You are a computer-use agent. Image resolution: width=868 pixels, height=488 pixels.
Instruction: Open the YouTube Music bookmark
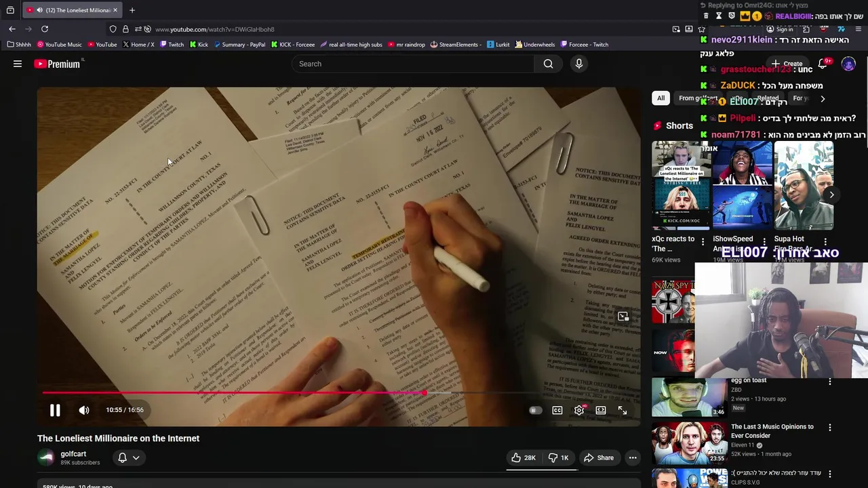point(60,45)
